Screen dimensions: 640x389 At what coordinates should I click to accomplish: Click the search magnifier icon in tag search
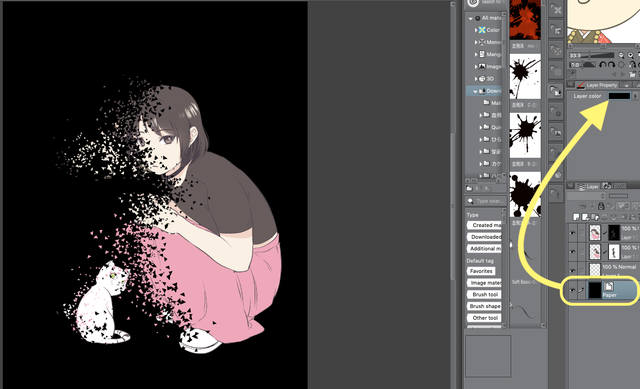[x=471, y=201]
